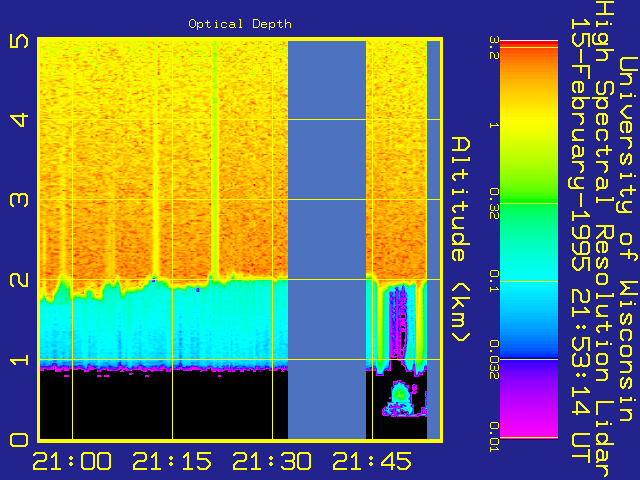Screen dimensions: 640x480
Task: Click the altitude axis label 3
Action: 19,200
